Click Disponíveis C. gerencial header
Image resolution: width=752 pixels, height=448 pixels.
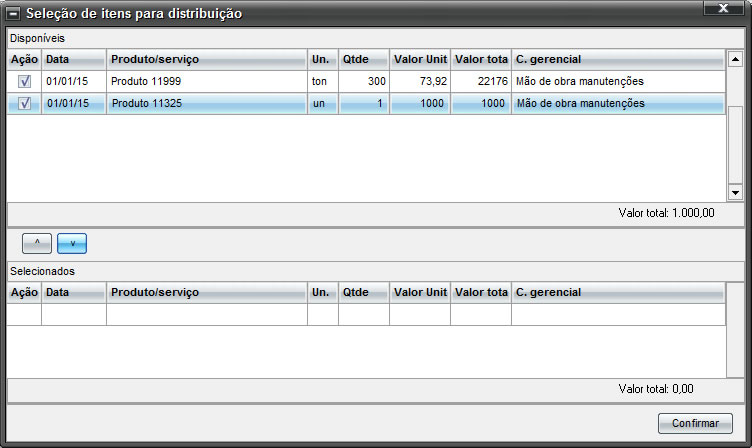click(618, 59)
